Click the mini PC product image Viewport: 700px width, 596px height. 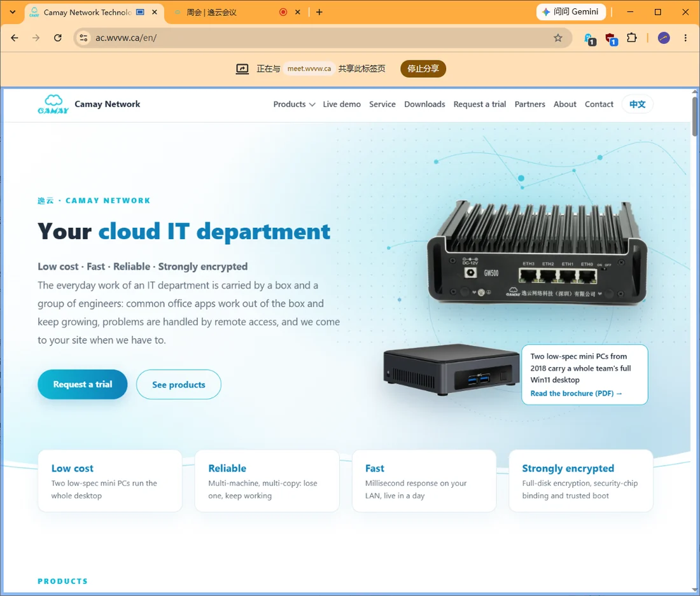452,370
